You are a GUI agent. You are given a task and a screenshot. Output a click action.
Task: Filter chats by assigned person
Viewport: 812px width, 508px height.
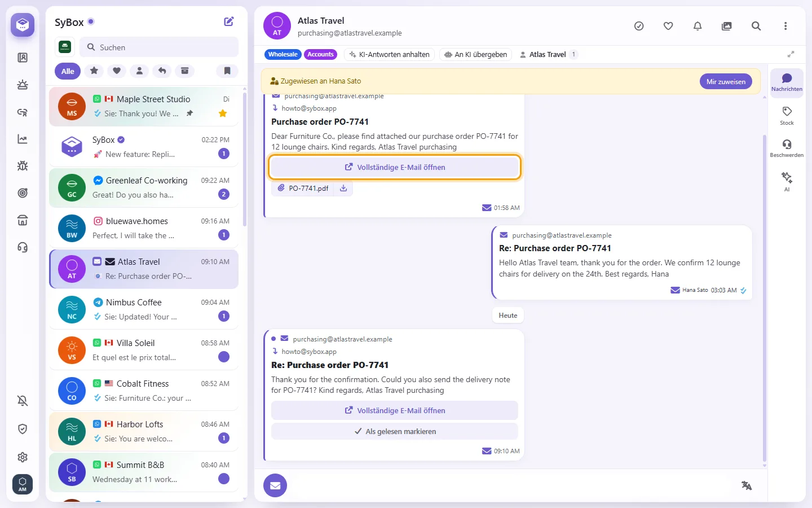click(x=139, y=71)
